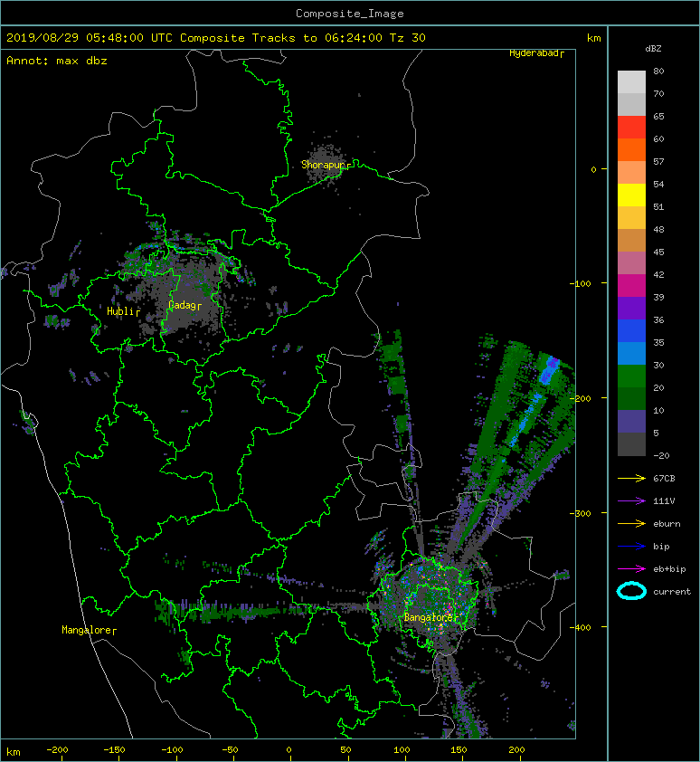700x762 pixels.
Task: Click the Bangalore city label
Action: tap(430, 617)
